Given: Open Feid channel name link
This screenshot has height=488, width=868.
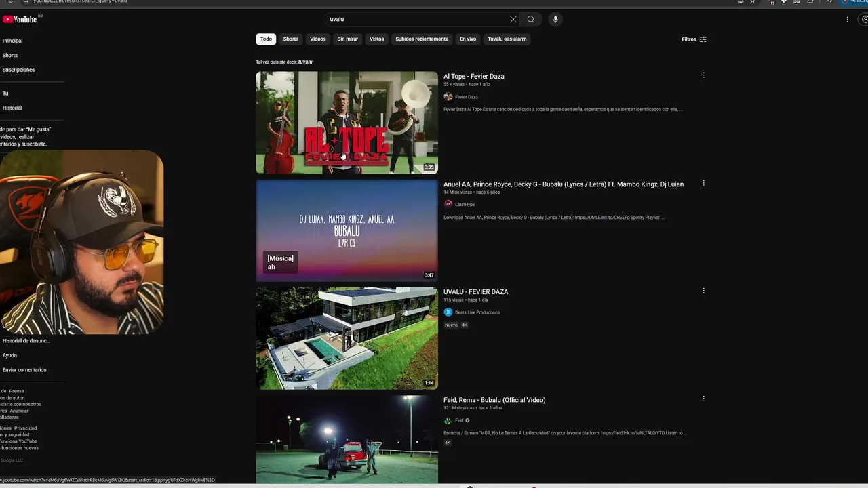Looking at the screenshot, I should [459, 420].
